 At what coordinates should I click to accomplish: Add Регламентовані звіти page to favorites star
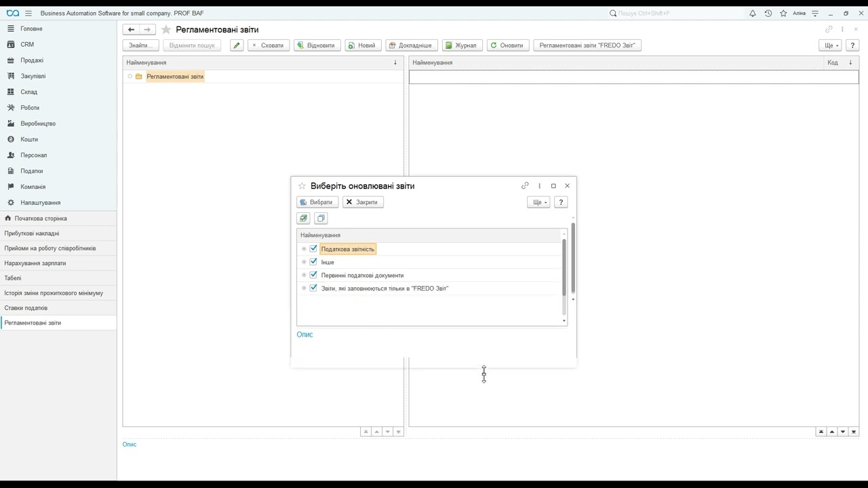[x=166, y=30]
